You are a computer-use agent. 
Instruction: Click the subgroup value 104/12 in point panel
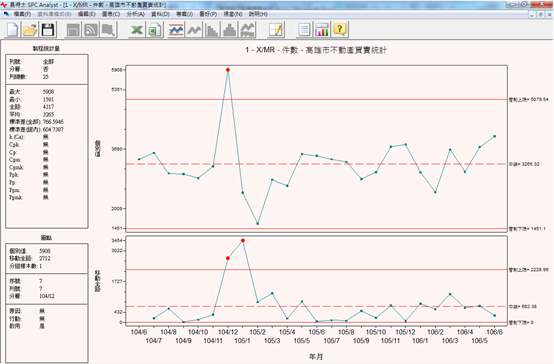(x=47, y=296)
